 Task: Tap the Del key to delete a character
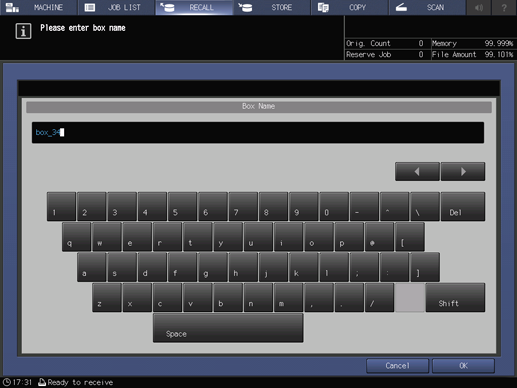463,206
